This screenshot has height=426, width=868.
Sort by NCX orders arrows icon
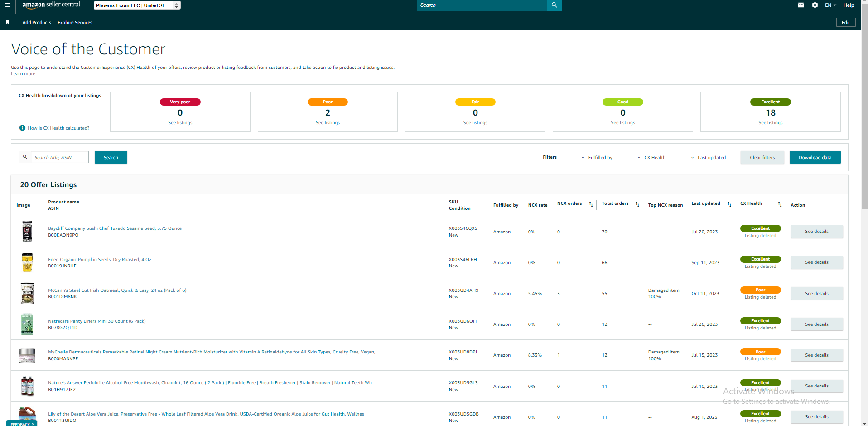point(591,204)
